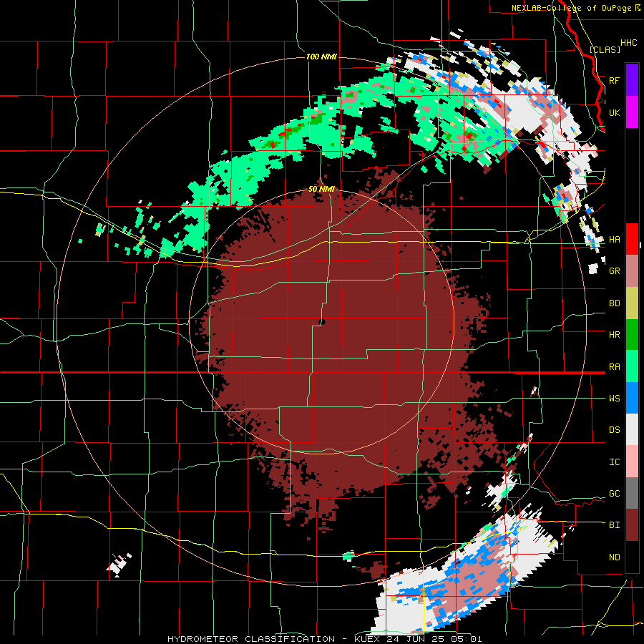Click the DS white legend swatch
This screenshot has width=644, height=644.
coord(632,429)
